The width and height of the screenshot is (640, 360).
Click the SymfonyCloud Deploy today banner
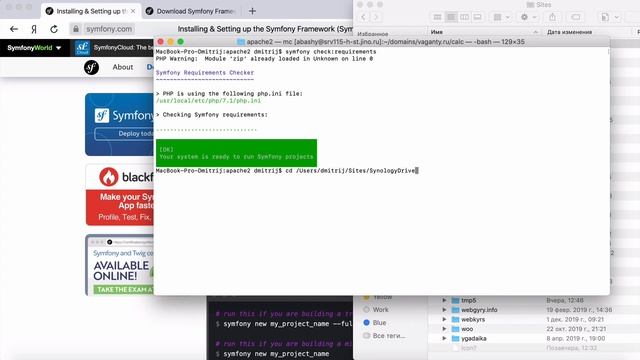pos(120,124)
